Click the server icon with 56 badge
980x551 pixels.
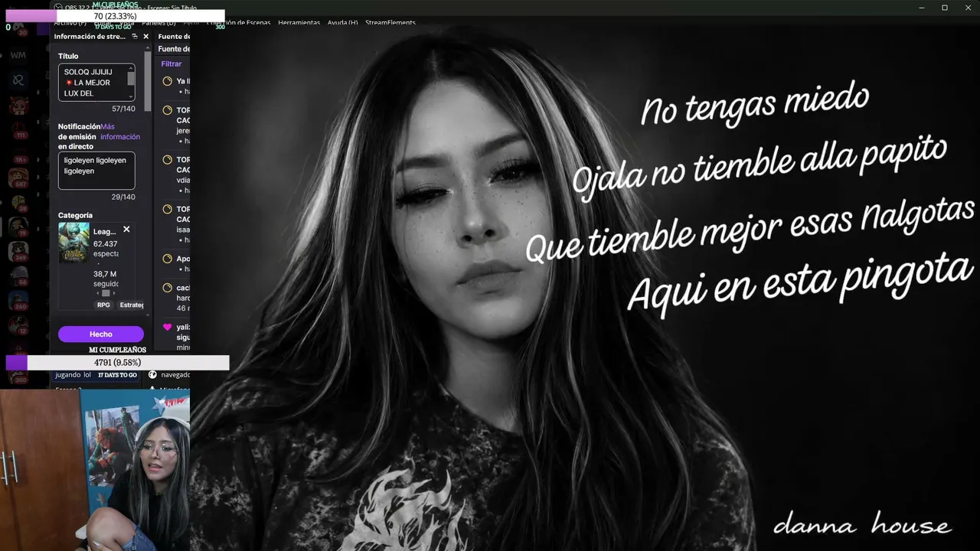pos(18,275)
